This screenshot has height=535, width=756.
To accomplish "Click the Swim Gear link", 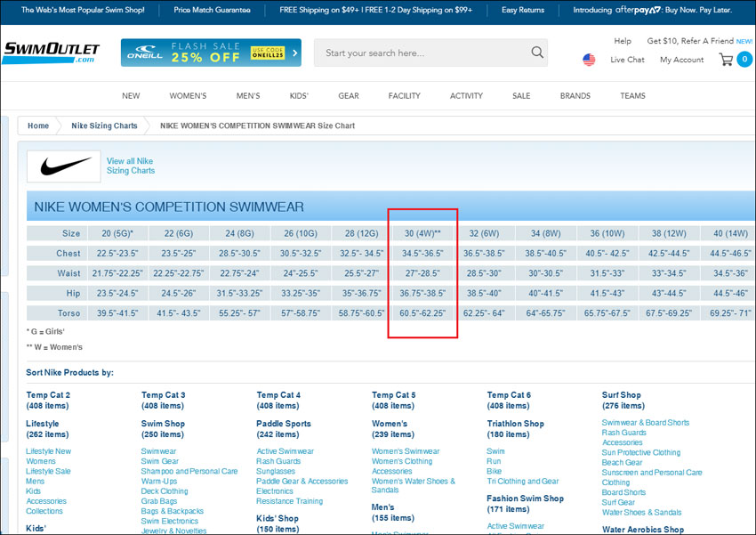I will point(159,462).
